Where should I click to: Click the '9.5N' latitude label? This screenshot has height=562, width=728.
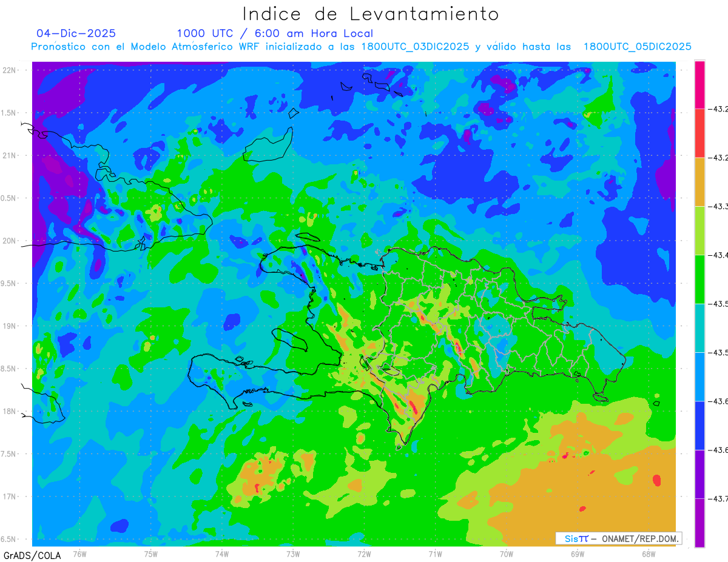[x=9, y=283]
